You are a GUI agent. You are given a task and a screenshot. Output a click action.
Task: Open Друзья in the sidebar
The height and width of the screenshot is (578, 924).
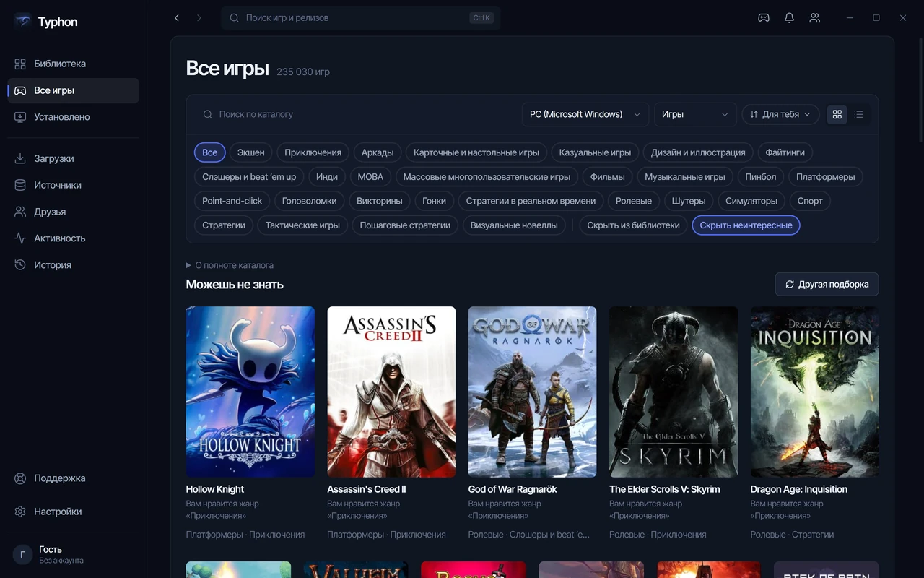[x=73, y=212]
